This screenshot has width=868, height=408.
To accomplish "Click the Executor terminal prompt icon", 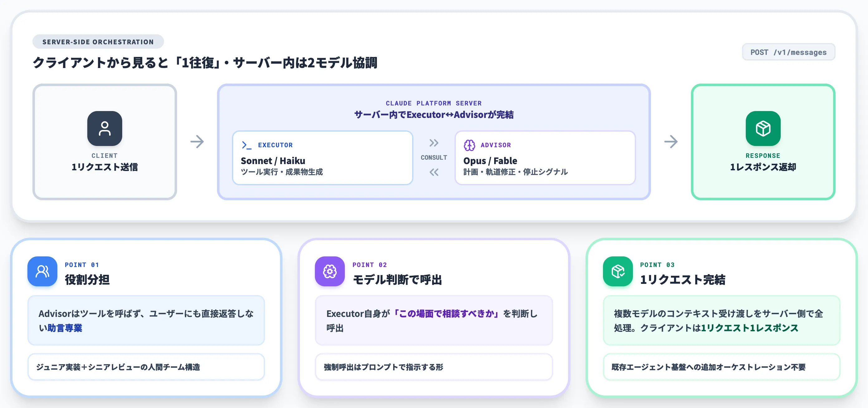I will (247, 145).
